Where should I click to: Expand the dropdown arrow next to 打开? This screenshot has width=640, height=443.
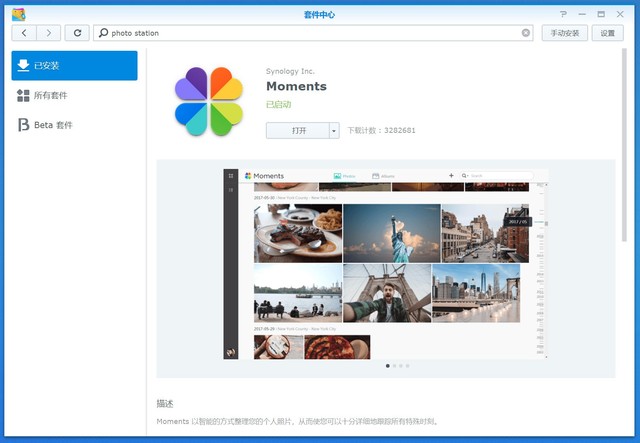click(x=334, y=131)
